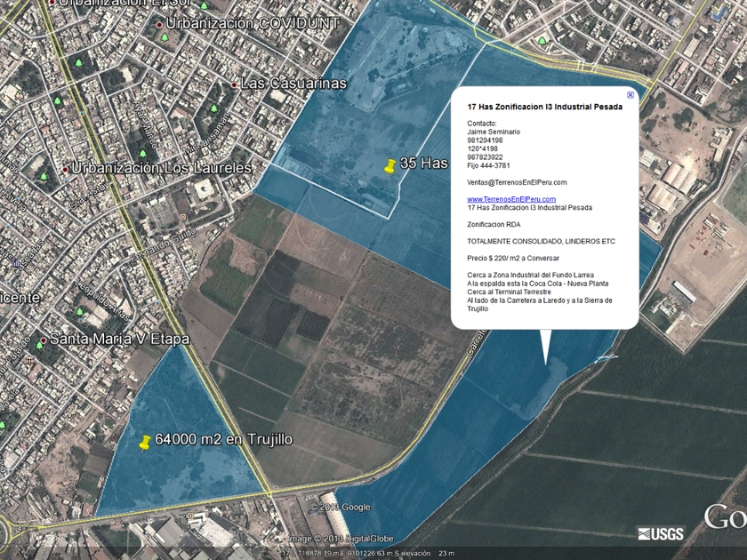747x560 pixels.
Task: Click the park tree icon below Urbanización COVIDUNT
Action: point(165,37)
